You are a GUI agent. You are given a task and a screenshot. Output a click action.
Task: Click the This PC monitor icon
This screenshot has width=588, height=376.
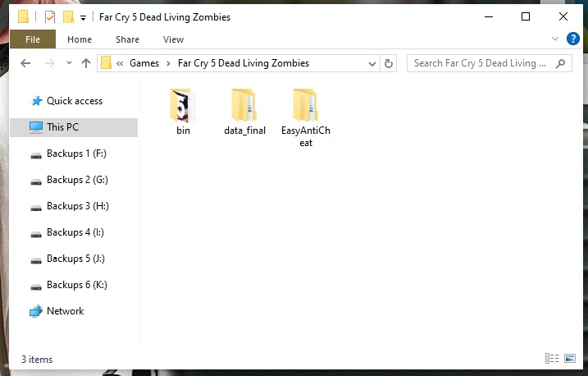pyautogui.click(x=36, y=127)
